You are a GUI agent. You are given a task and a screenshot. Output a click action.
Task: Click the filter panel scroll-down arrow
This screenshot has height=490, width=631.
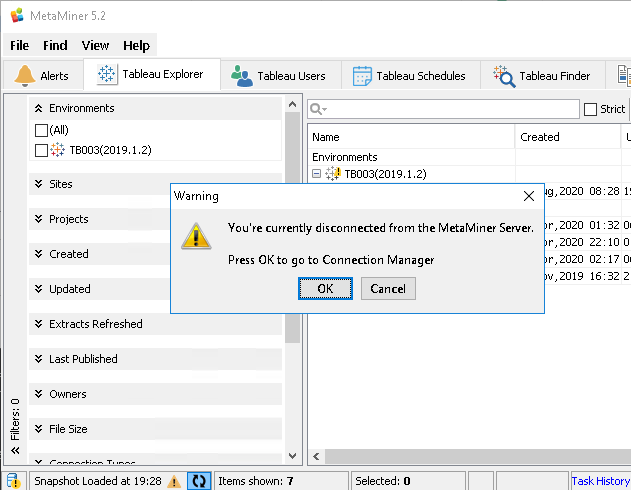(293, 456)
